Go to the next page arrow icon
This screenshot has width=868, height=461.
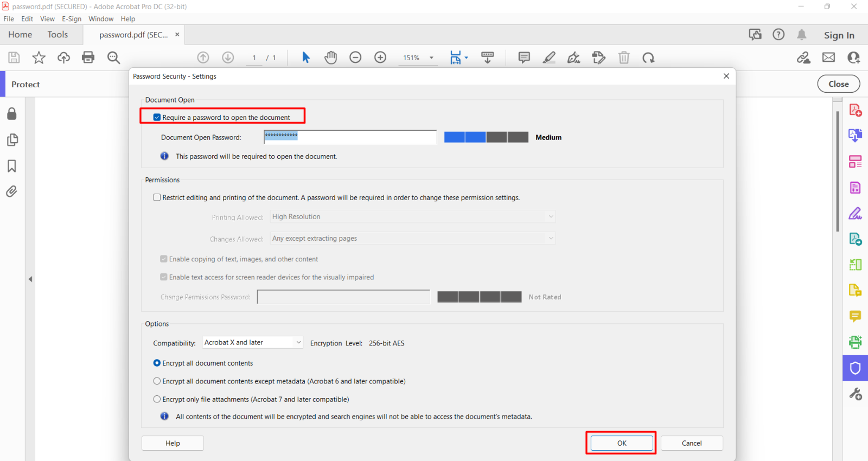(x=228, y=57)
